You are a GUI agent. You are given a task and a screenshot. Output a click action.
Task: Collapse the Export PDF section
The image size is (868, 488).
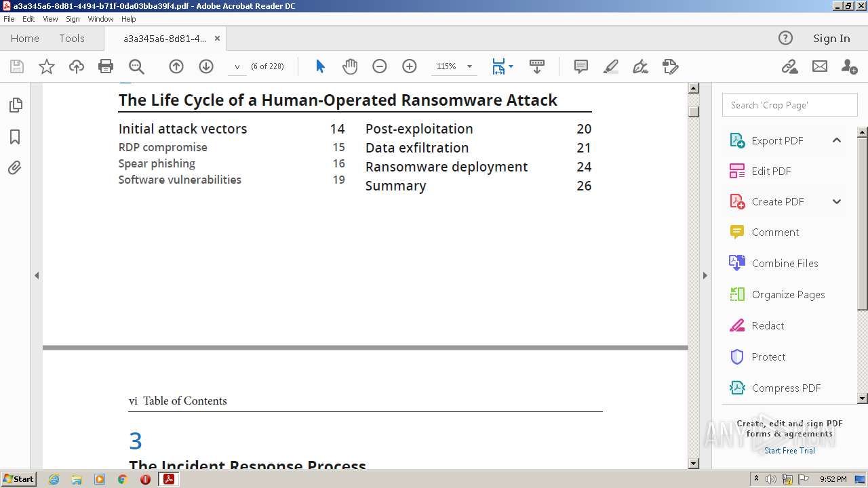tap(837, 140)
